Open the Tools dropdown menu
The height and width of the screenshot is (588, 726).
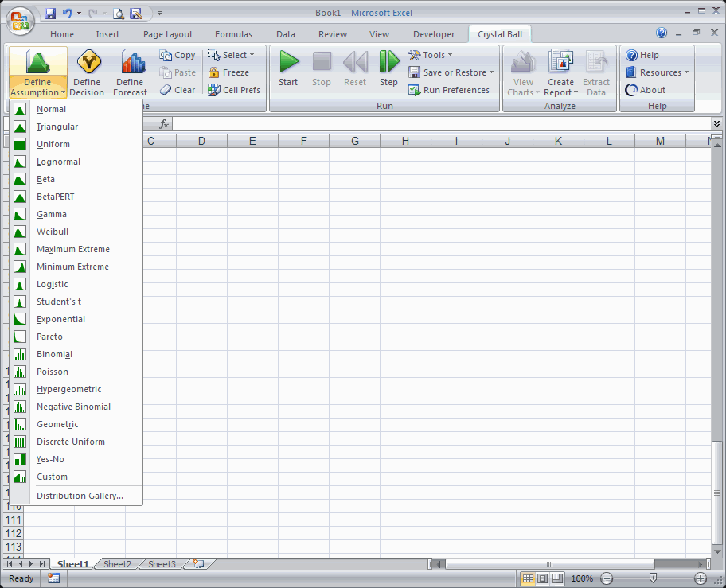click(x=431, y=54)
